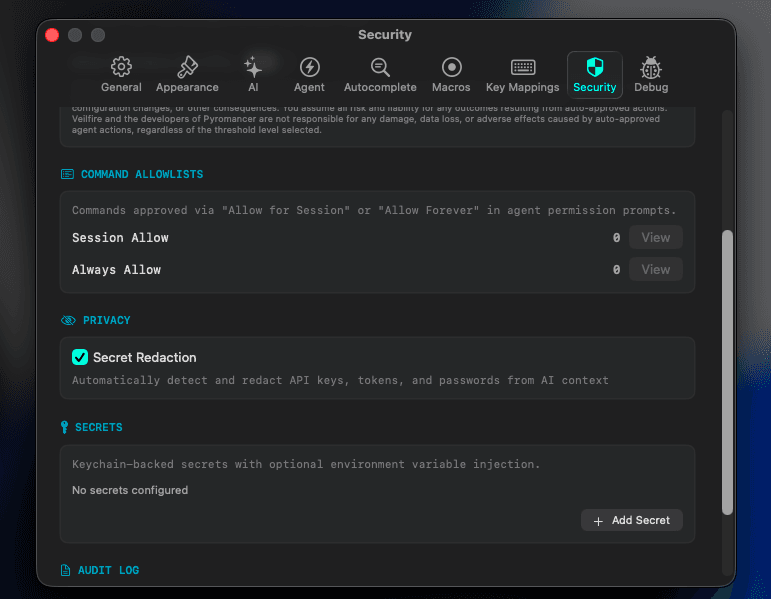Click the 'Security' window title

(385, 34)
